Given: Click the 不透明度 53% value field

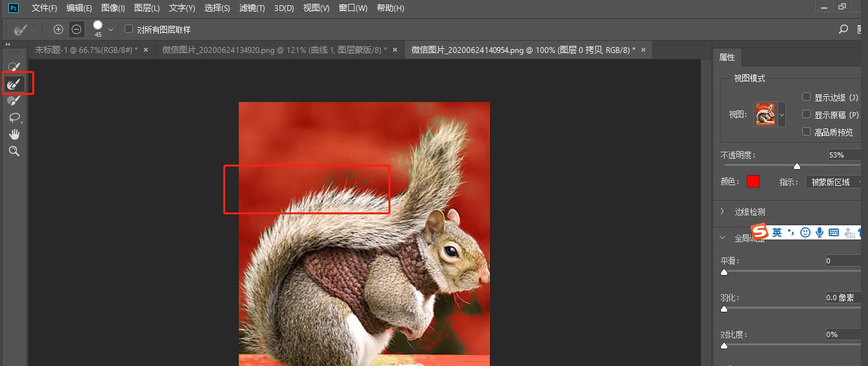Looking at the screenshot, I should point(844,155).
